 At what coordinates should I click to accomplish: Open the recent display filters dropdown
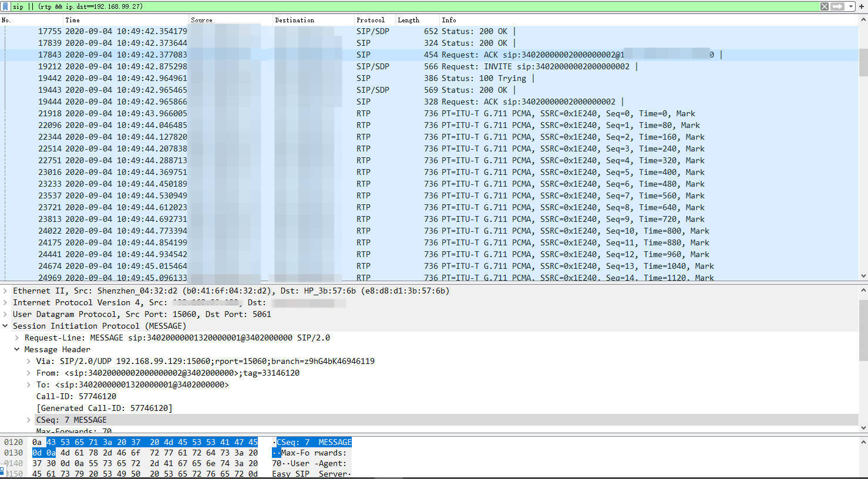(x=850, y=6)
